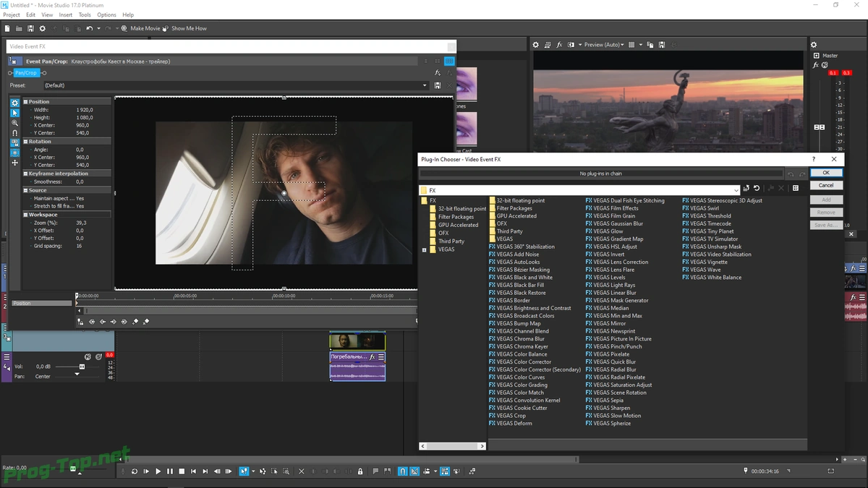Toggle Lock Aspect Ratio in Pan/Crop tools
The height and width of the screenshot is (488, 868).
14,142
